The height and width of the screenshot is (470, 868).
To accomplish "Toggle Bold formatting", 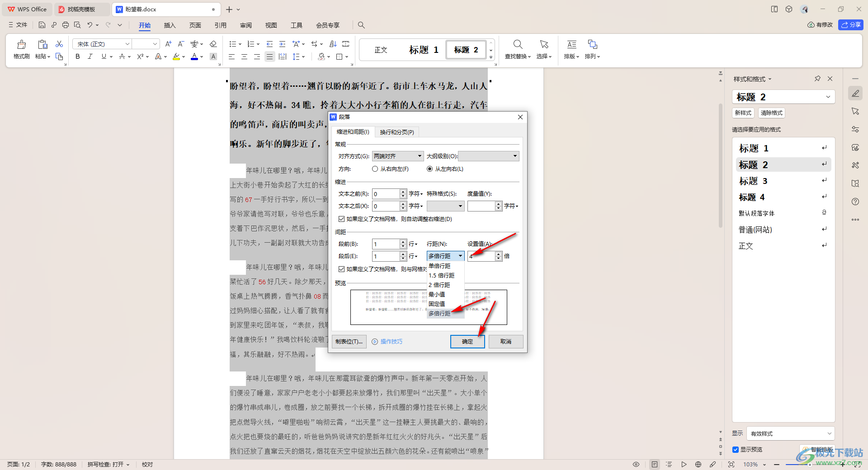I will pos(78,56).
